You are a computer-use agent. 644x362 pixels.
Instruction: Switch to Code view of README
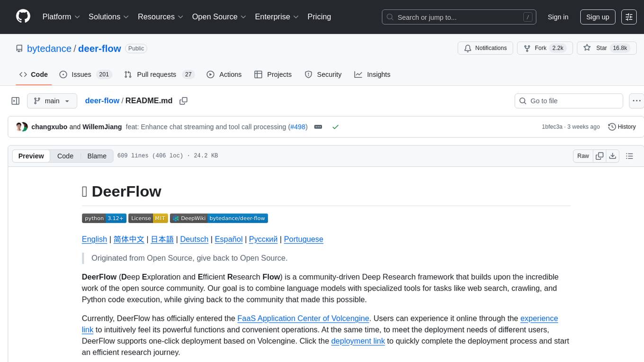[65, 156]
